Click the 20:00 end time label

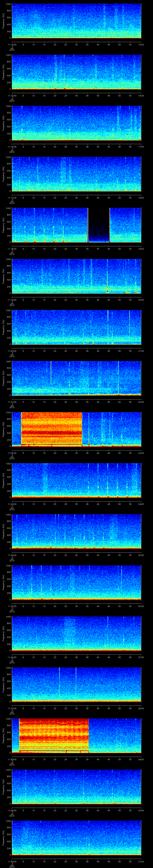pos(141,300)
